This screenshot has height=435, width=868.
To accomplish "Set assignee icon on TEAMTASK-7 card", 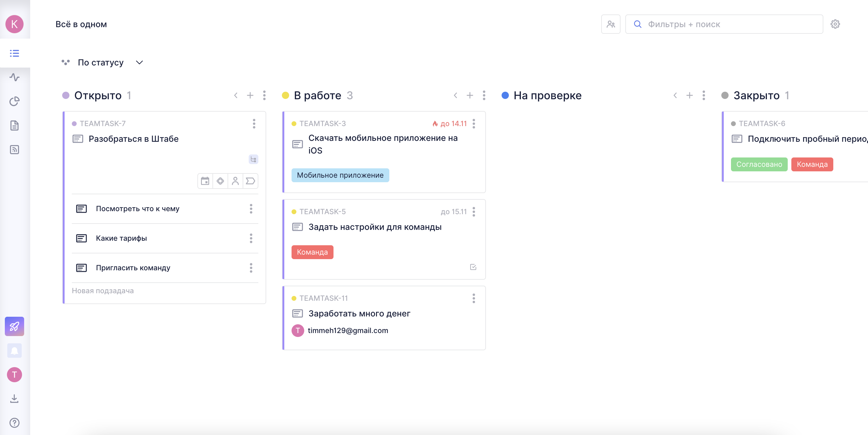I will coord(235,181).
